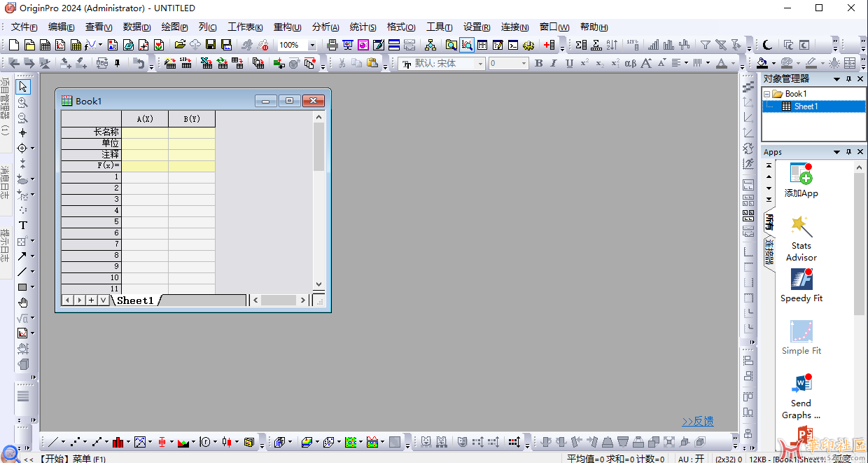Toggle the pin icon in second toolbar
This screenshot has width=868, height=463.
tap(117, 64)
